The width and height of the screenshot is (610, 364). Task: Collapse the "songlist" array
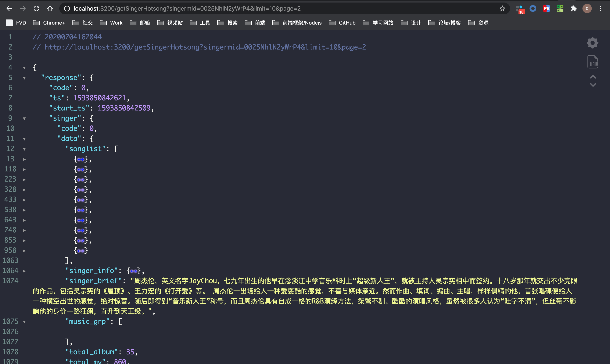(x=24, y=149)
